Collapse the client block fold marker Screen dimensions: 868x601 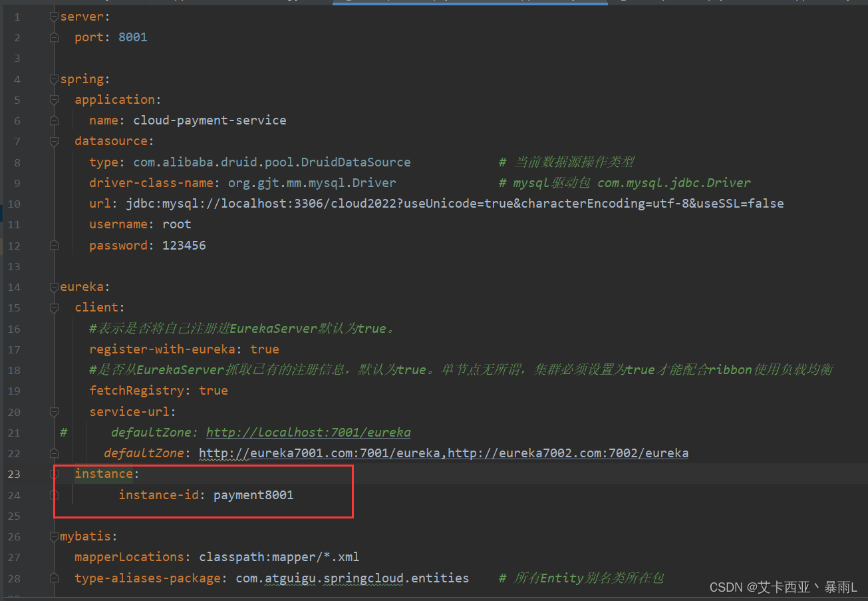click(x=55, y=307)
